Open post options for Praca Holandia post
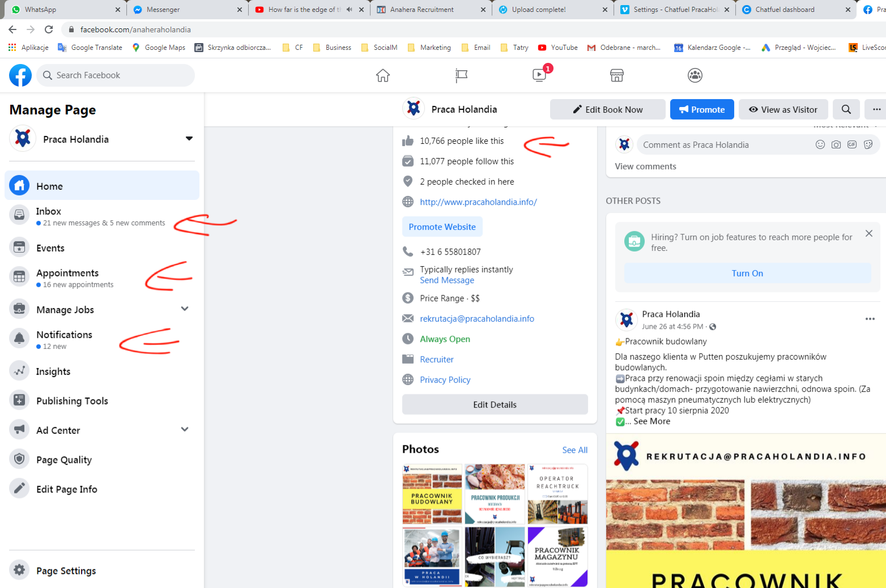886x588 pixels. tap(870, 319)
